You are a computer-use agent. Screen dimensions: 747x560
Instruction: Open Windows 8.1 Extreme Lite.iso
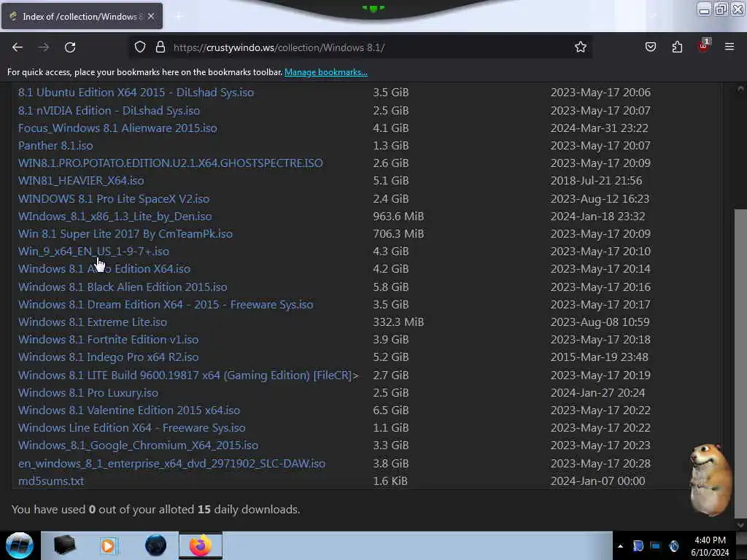pyautogui.click(x=93, y=322)
